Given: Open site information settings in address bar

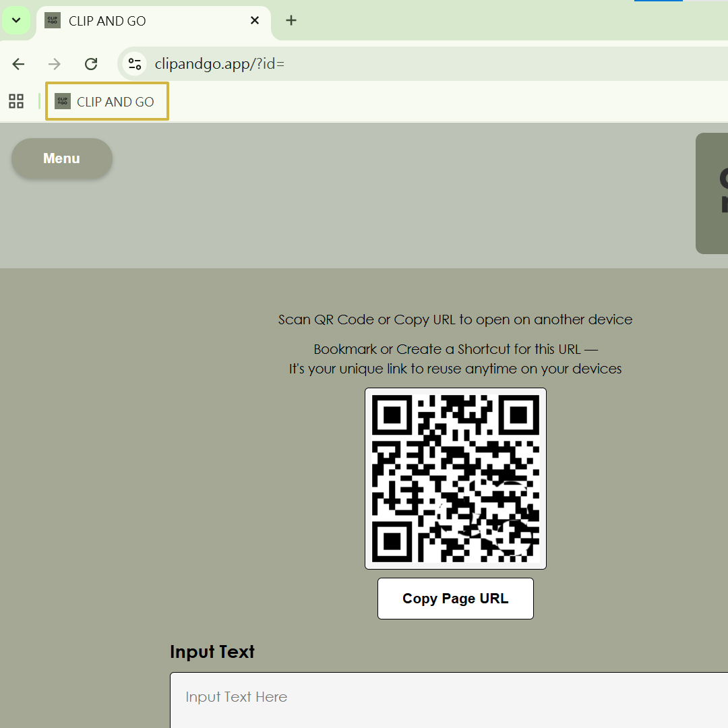Looking at the screenshot, I should [x=134, y=63].
